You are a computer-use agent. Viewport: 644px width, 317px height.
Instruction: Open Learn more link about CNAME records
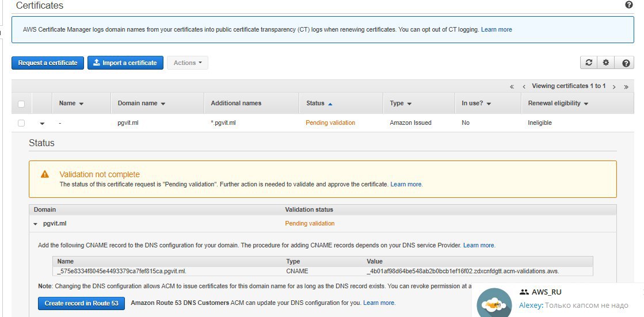coord(479,246)
